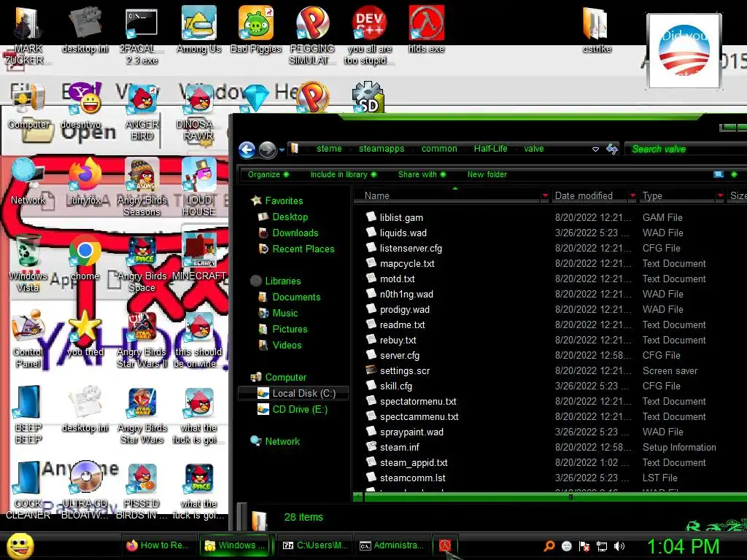This screenshot has height=560, width=747.
Task: Open the Date modified column filter dropdown
Action: coord(632,195)
